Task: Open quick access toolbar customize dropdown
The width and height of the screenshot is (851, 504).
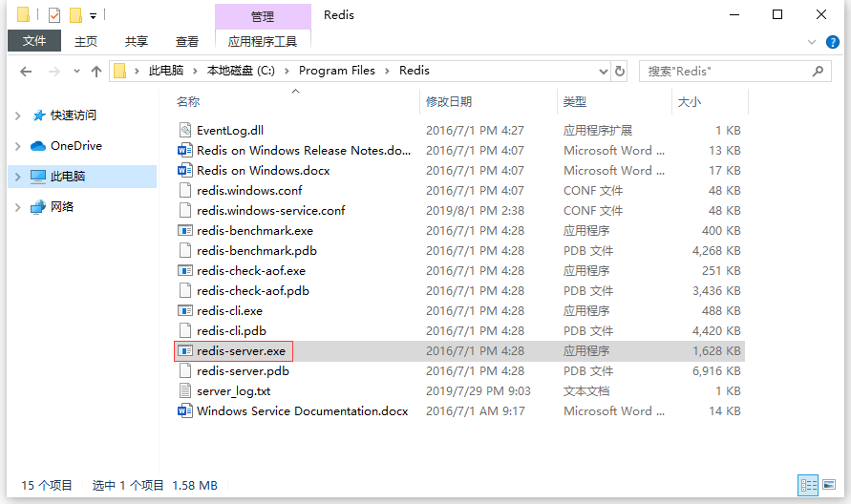Action: [94, 15]
